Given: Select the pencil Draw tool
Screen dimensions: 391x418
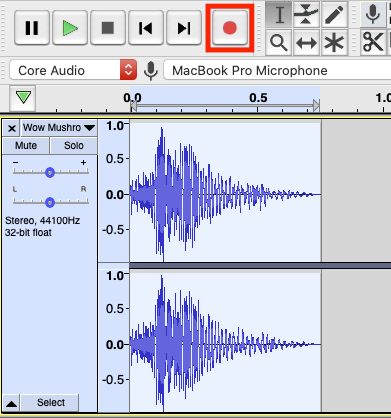Looking at the screenshot, I should (x=334, y=14).
